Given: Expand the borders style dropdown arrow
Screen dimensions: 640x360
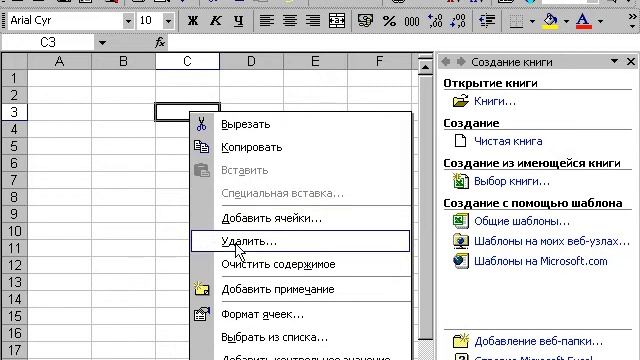Looking at the screenshot, I should click(x=532, y=20).
